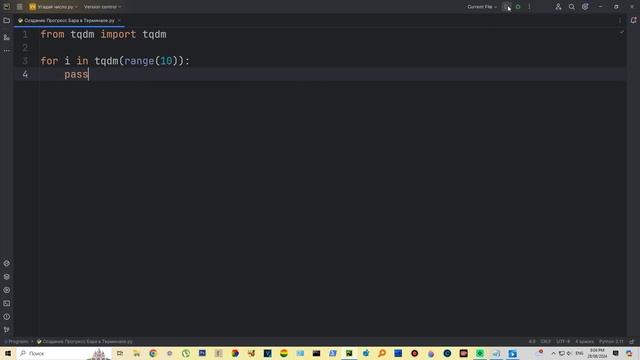This screenshot has height=360, width=640.
Task: Change CRLF line separator setting
Action: (546, 342)
